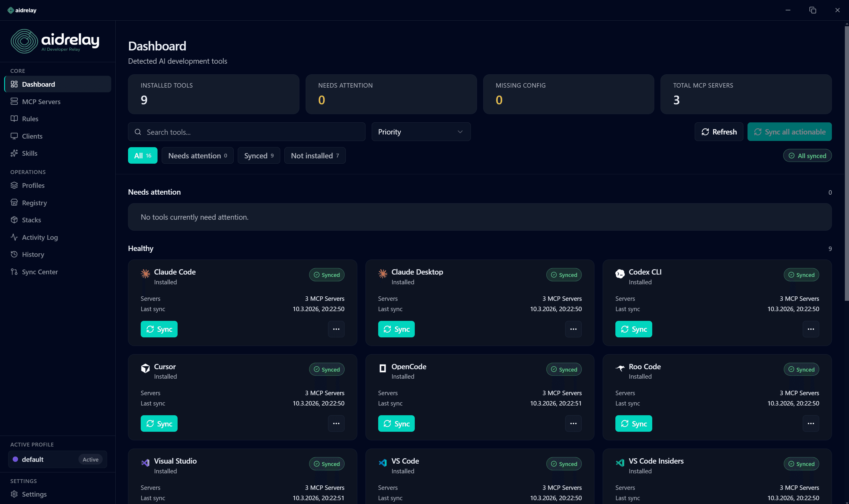Select the default active profile
849x504 pixels.
pyautogui.click(x=58, y=459)
